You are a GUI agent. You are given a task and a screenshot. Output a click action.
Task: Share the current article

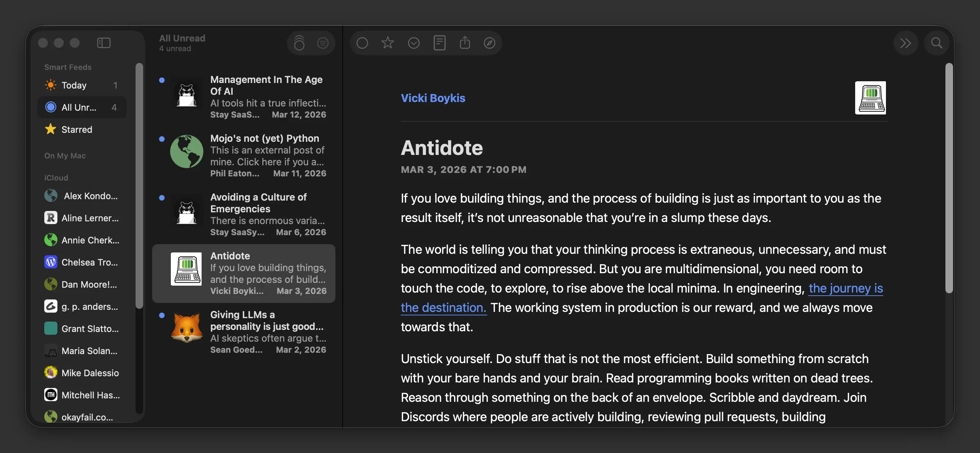point(465,43)
